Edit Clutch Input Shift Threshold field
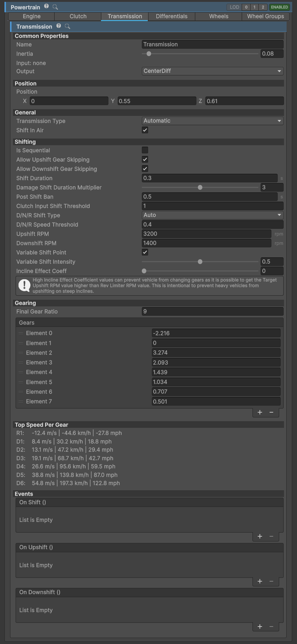The image size is (297, 644). pyautogui.click(x=212, y=206)
